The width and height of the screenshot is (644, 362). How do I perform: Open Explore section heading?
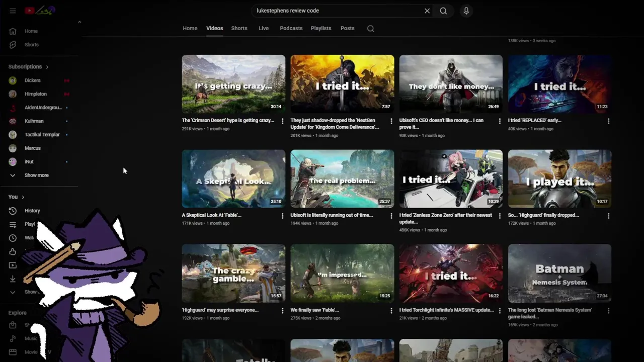pyautogui.click(x=17, y=313)
